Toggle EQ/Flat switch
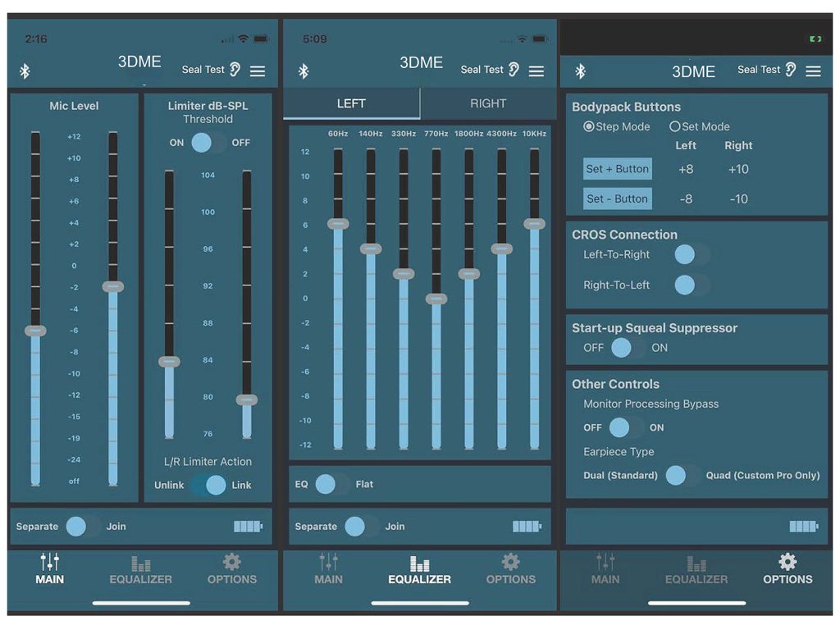 pyautogui.click(x=332, y=484)
